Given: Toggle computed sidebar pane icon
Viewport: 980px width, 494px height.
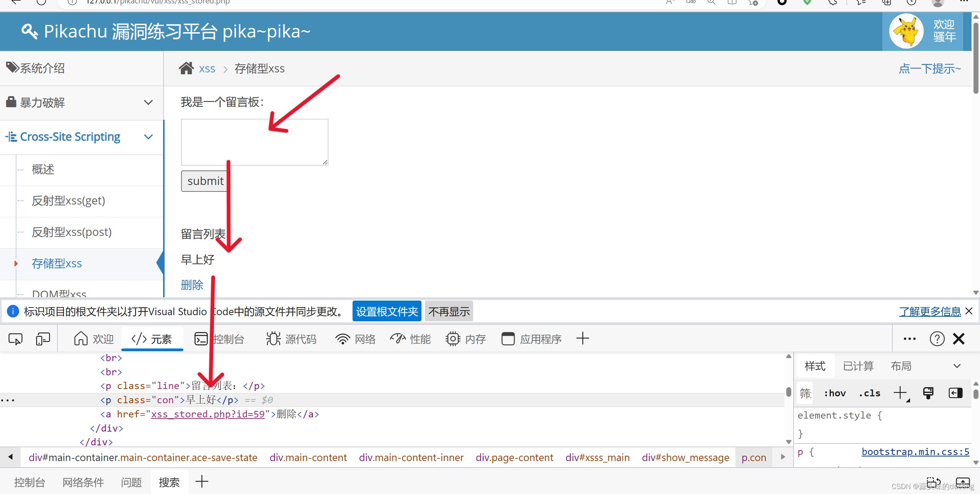Looking at the screenshot, I should coord(955,393).
